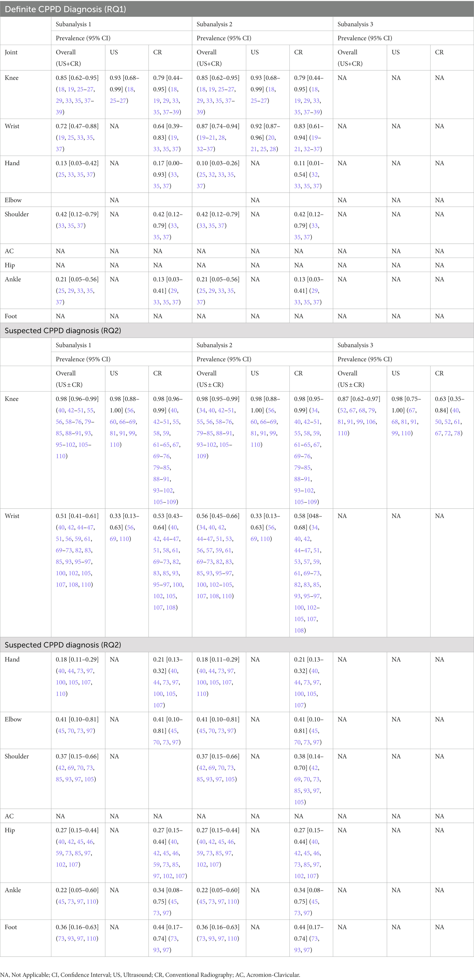
Task: Select the value '0.51 [0.41–0.61]'
Action: [77, 516]
